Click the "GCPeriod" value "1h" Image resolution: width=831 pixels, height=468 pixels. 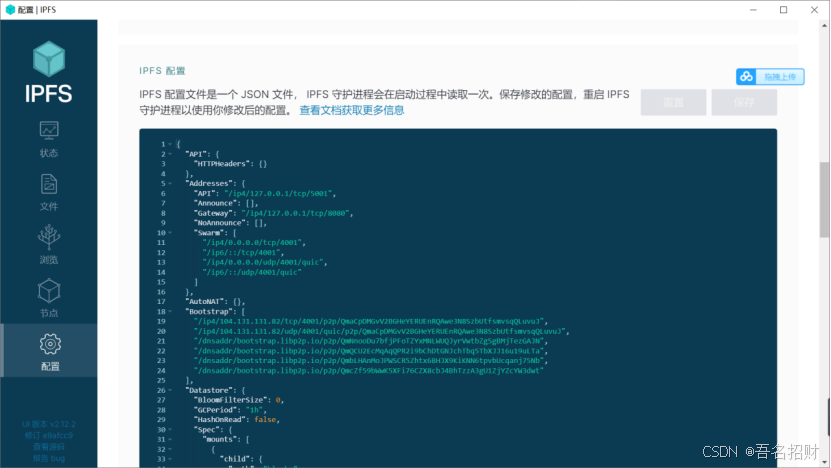tap(254, 410)
